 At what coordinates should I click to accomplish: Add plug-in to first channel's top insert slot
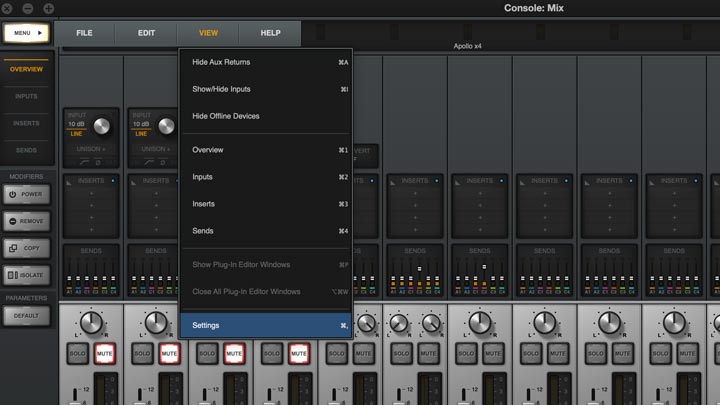point(91,193)
